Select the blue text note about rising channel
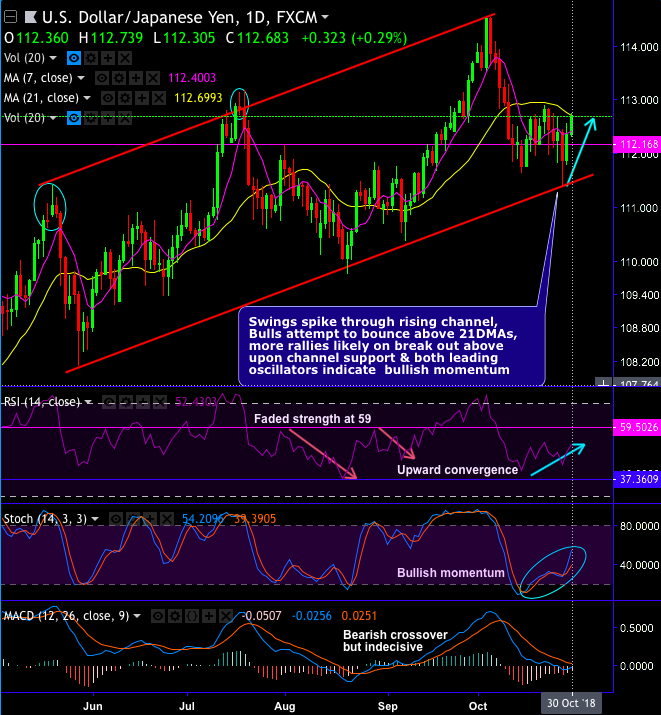Image resolution: width=661 pixels, height=715 pixels. (x=392, y=347)
